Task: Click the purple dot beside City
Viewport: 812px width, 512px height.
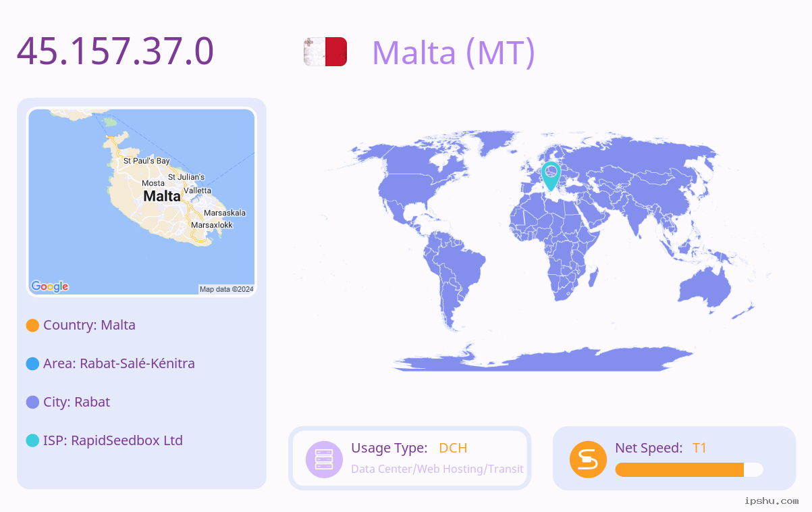Action: pos(32,403)
